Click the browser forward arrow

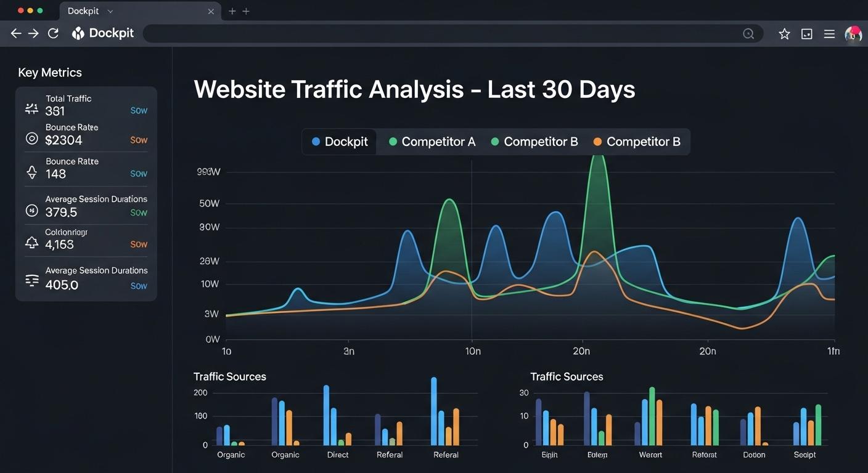click(34, 33)
